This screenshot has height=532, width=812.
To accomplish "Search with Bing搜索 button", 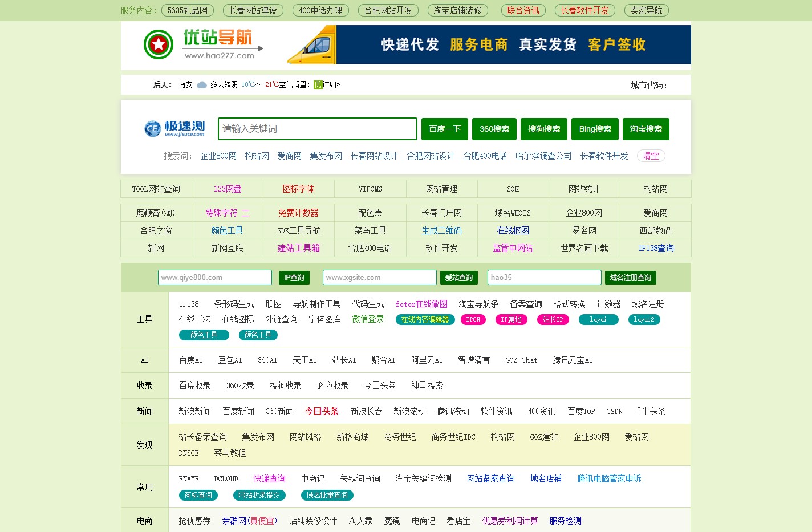I will (x=595, y=129).
